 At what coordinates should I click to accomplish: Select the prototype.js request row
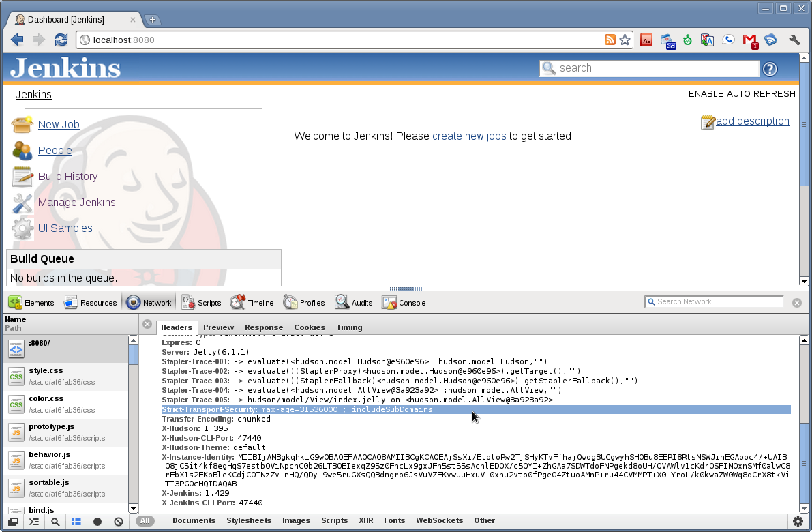click(x=65, y=432)
